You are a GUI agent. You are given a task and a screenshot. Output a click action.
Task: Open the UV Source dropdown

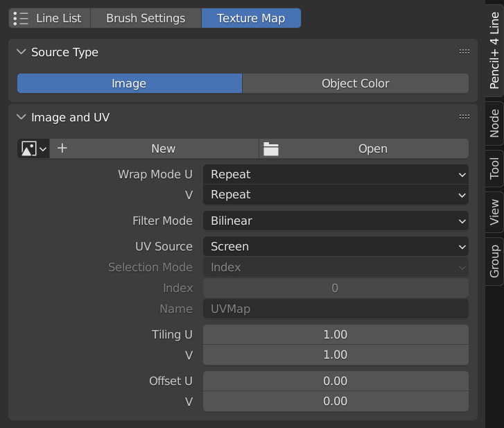pyautogui.click(x=336, y=246)
